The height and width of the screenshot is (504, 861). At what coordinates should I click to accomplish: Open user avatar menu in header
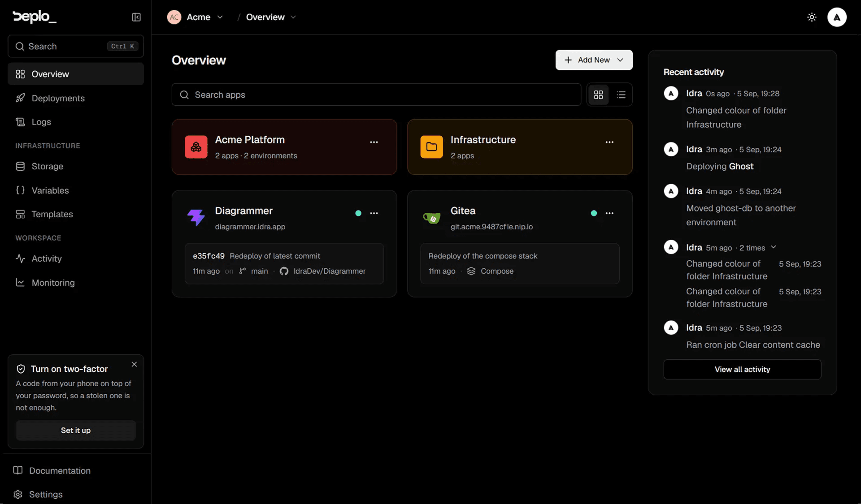pos(837,17)
